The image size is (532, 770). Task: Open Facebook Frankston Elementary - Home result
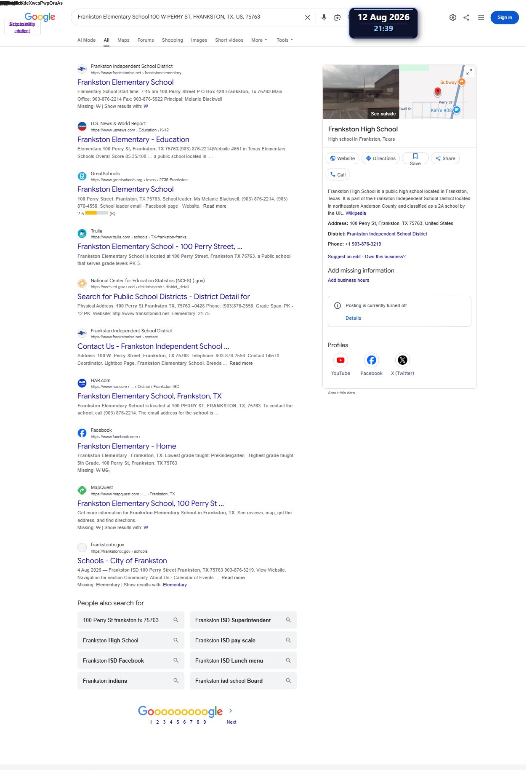[x=127, y=446]
